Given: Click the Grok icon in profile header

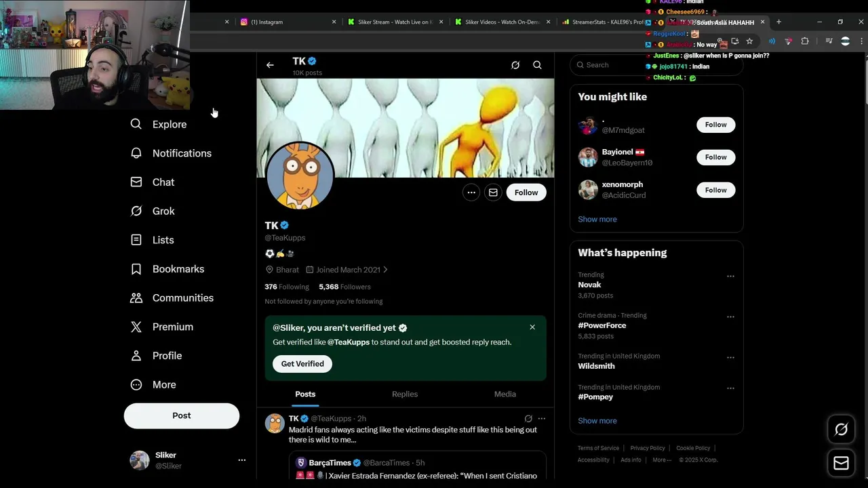Looking at the screenshot, I should coord(515,65).
